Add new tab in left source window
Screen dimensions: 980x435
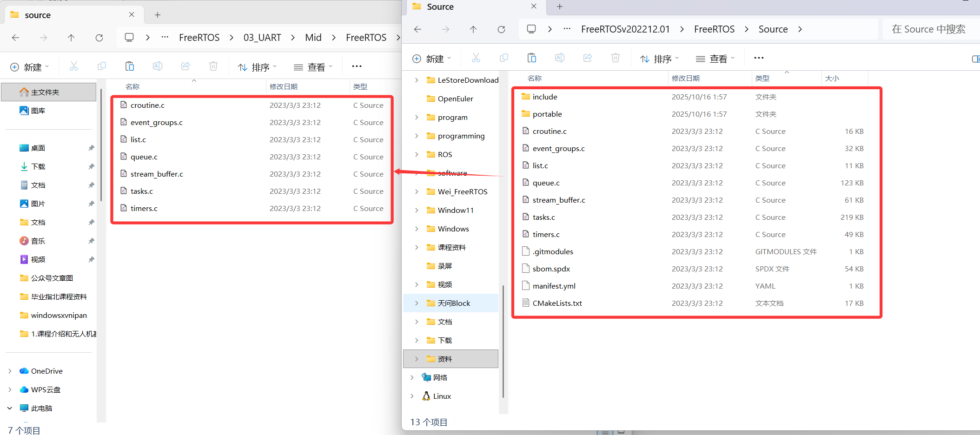[x=158, y=15]
